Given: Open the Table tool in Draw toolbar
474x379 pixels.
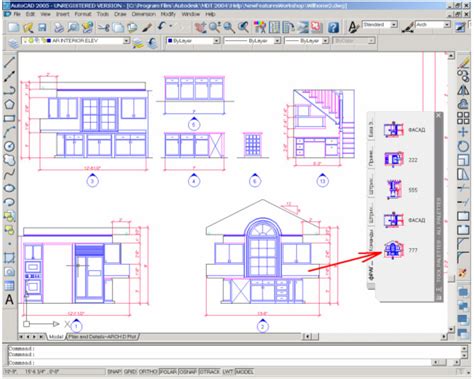Looking at the screenshot, I should [9, 286].
